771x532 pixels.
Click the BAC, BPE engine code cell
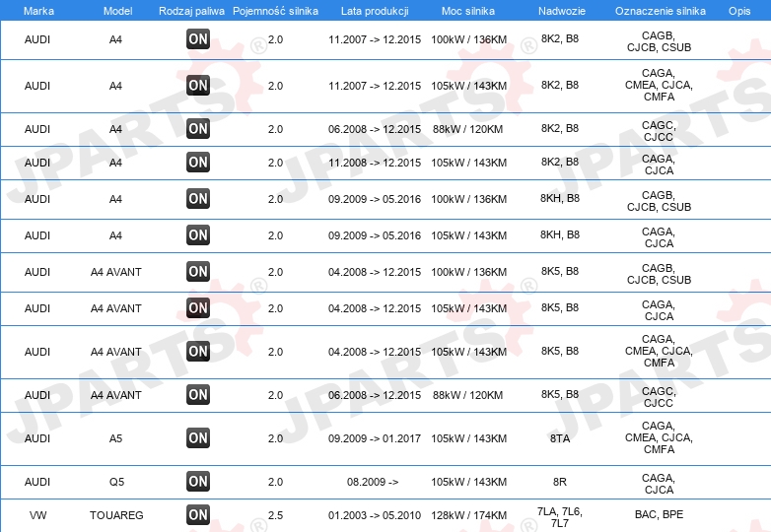(659, 514)
